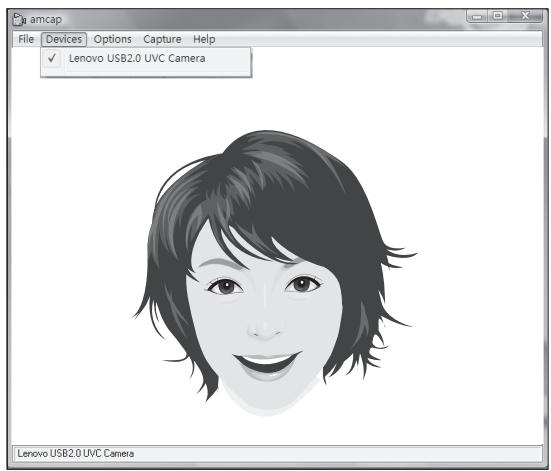Click the amcap application icon in title bar
551x471 pixels.
click(19, 19)
